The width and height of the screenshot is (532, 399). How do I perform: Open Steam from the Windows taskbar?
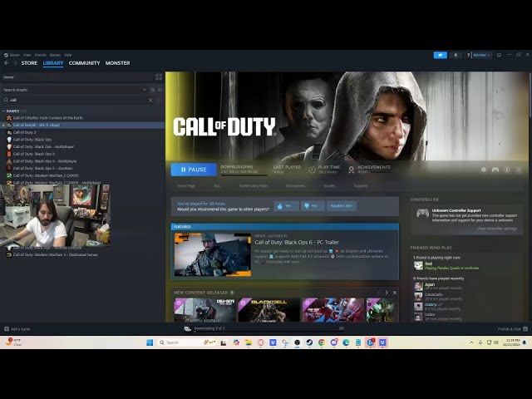[x=309, y=342]
